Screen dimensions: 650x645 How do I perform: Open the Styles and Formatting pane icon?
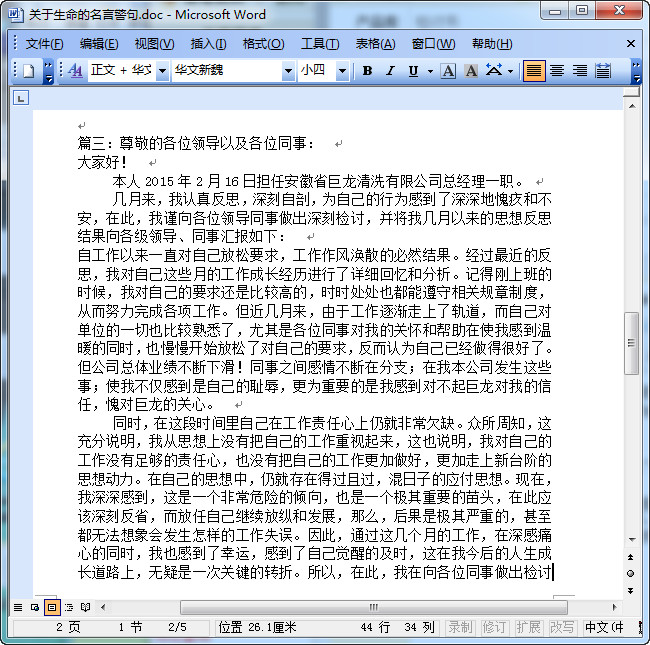click(75, 71)
